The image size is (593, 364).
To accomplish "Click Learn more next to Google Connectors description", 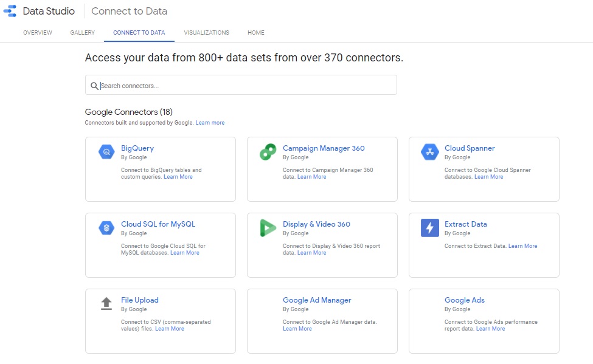I will coord(210,122).
